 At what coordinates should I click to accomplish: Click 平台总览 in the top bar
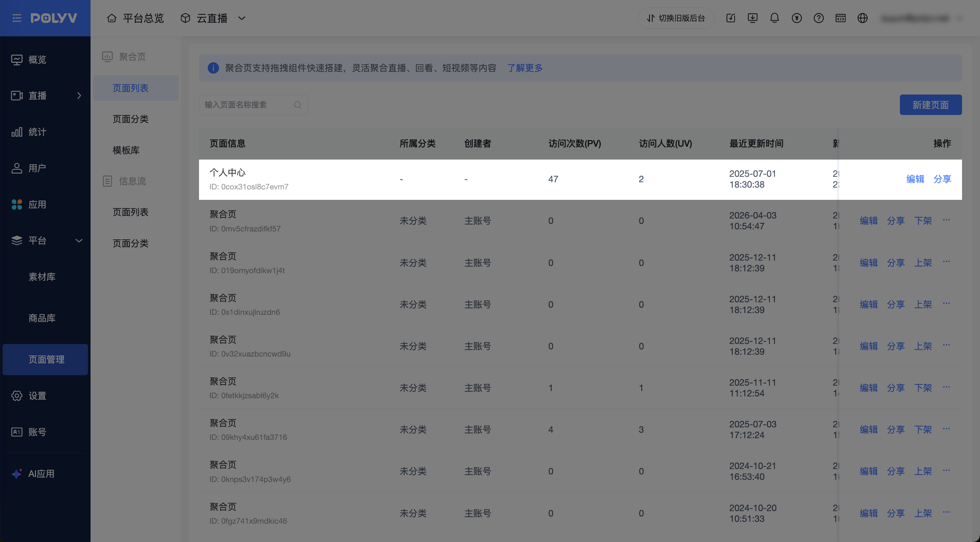pyautogui.click(x=143, y=18)
